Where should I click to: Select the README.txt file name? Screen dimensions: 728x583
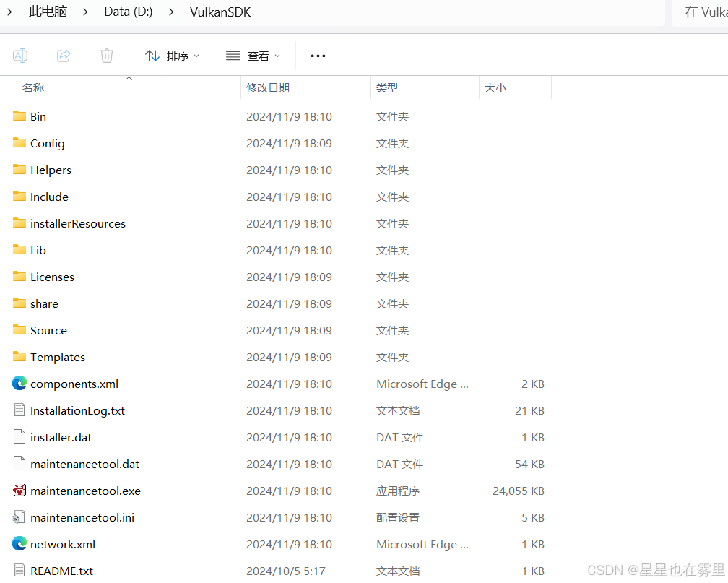[62, 571]
